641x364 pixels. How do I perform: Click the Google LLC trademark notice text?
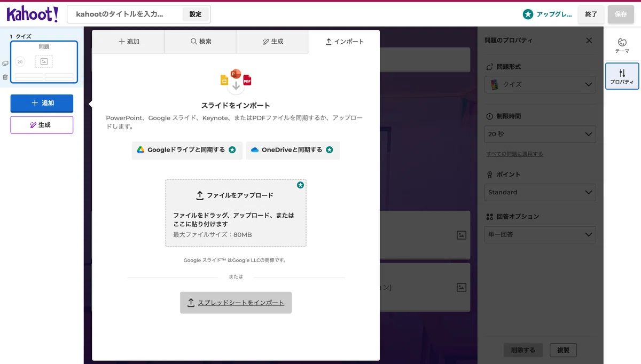tap(235, 260)
